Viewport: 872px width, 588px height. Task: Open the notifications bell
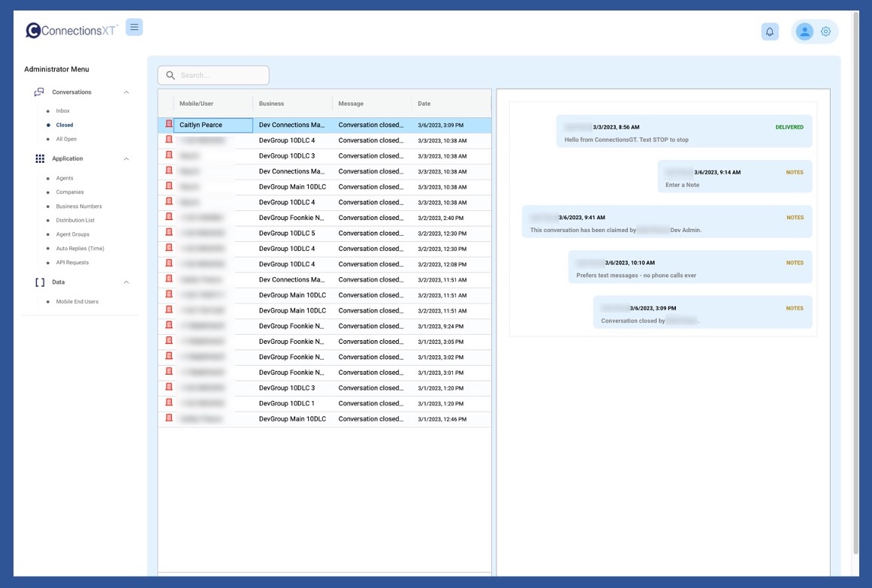click(x=769, y=32)
